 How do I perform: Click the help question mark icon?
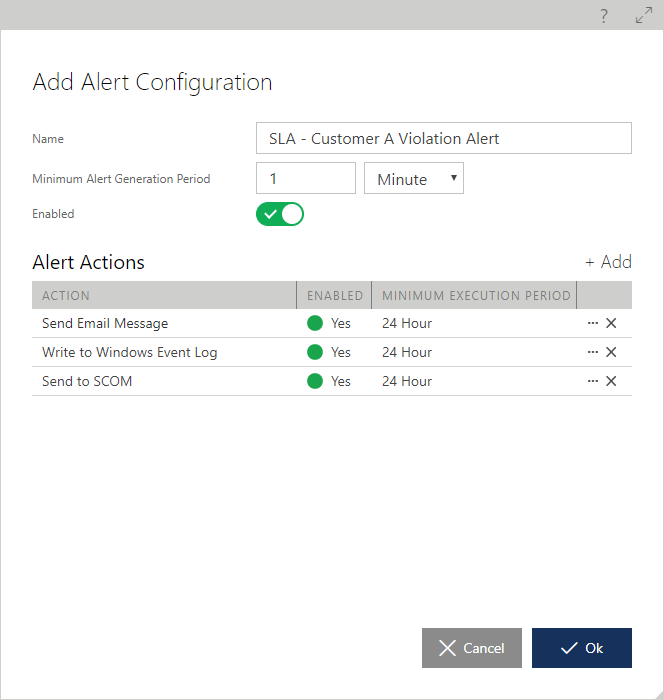click(604, 15)
